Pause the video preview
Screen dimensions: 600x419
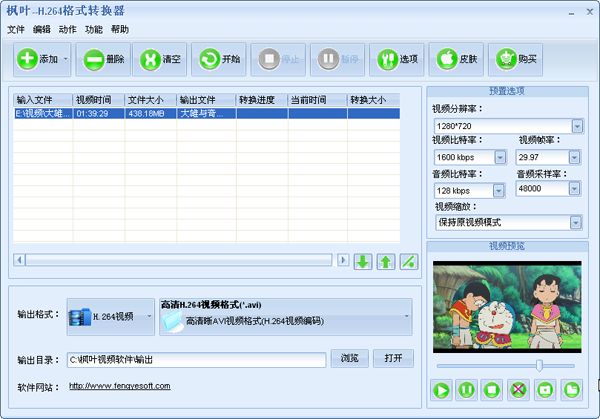(x=466, y=390)
